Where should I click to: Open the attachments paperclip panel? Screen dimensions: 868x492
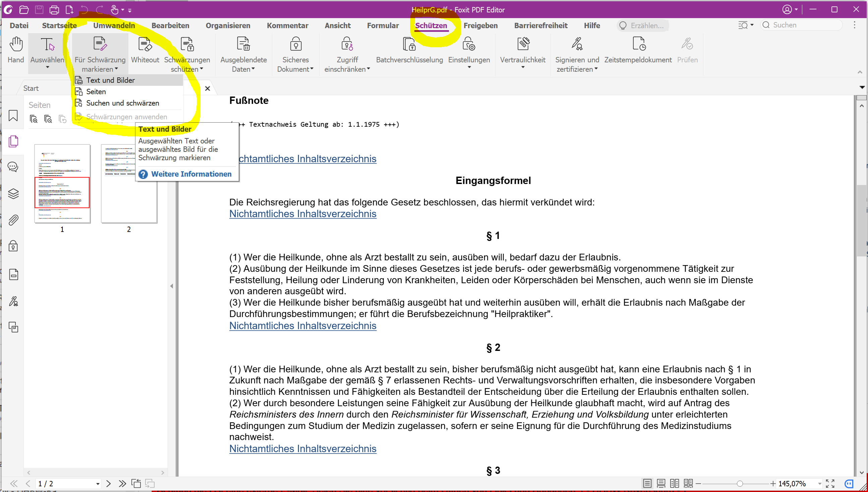(x=13, y=220)
